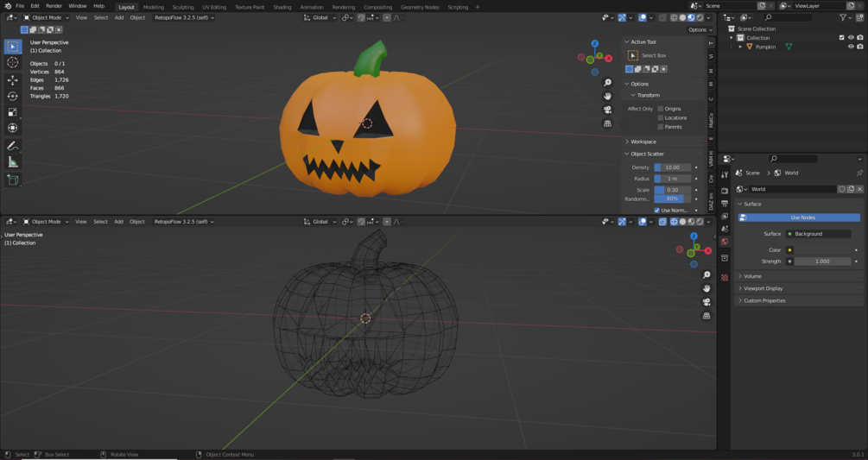Open the Render menu
This screenshot has height=460, width=868.
pos(54,5)
